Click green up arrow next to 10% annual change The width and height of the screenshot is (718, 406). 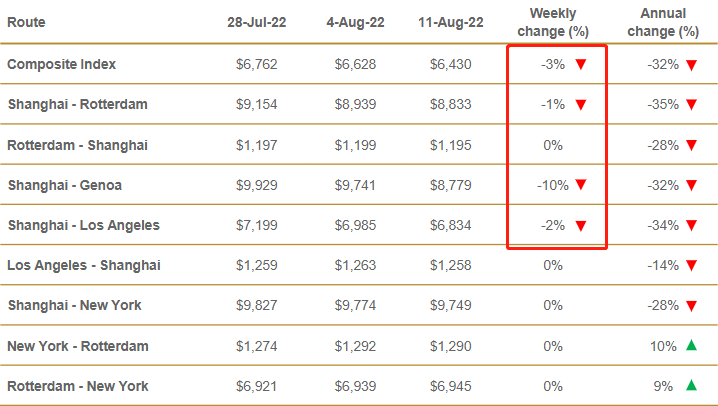tap(690, 346)
